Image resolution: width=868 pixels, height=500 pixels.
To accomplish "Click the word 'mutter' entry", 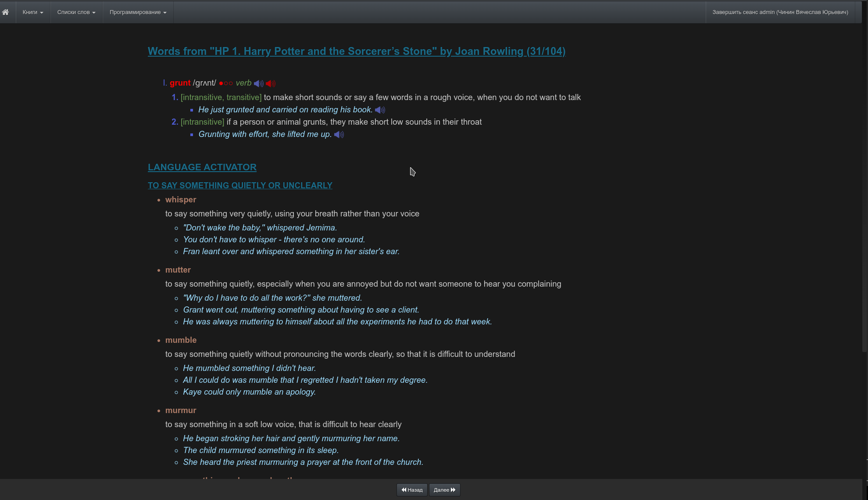I will coord(178,270).
